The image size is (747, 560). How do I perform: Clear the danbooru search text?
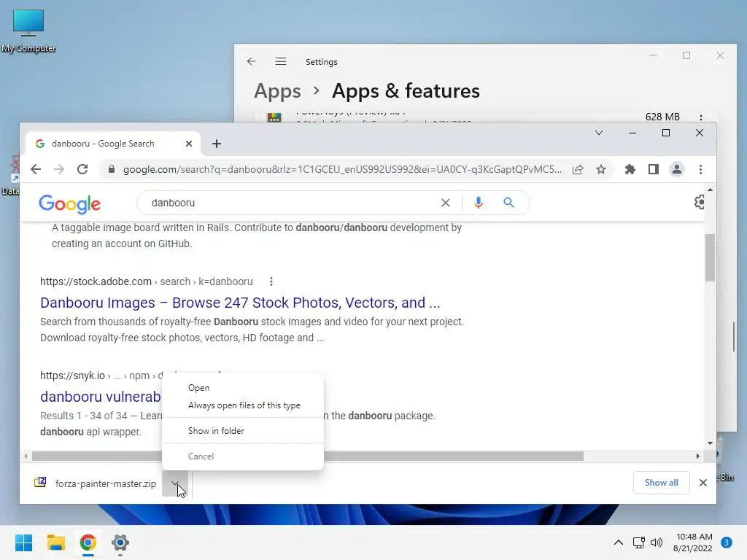pyautogui.click(x=446, y=203)
